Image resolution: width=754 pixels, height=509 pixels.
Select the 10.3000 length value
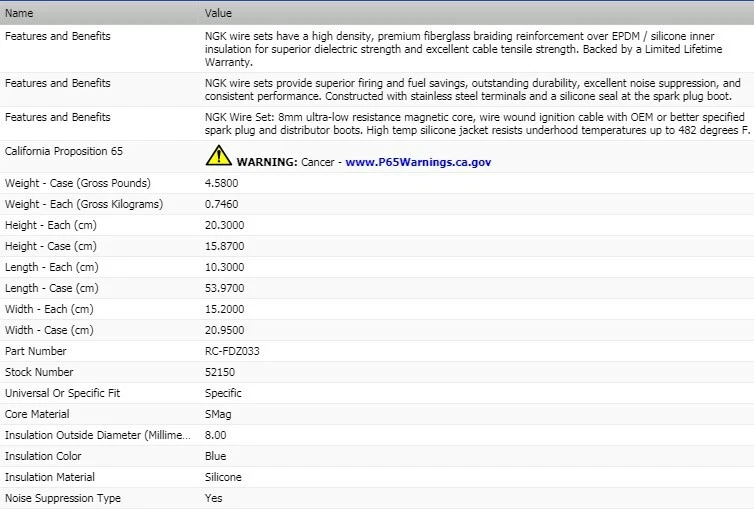click(x=225, y=267)
